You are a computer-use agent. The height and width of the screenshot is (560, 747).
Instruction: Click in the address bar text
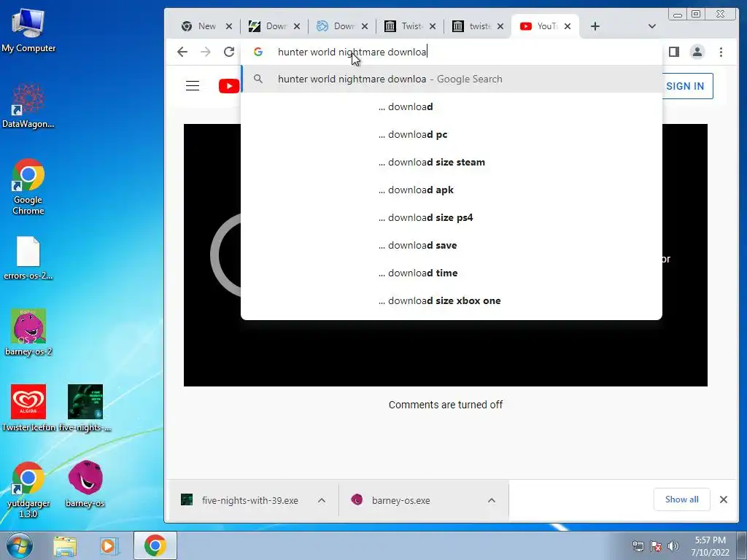[352, 52]
